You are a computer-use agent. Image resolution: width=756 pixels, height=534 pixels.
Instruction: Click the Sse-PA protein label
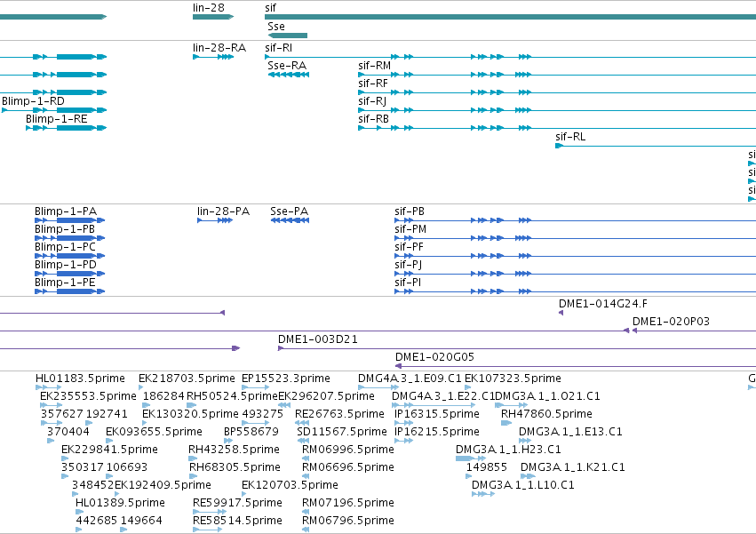[290, 211]
